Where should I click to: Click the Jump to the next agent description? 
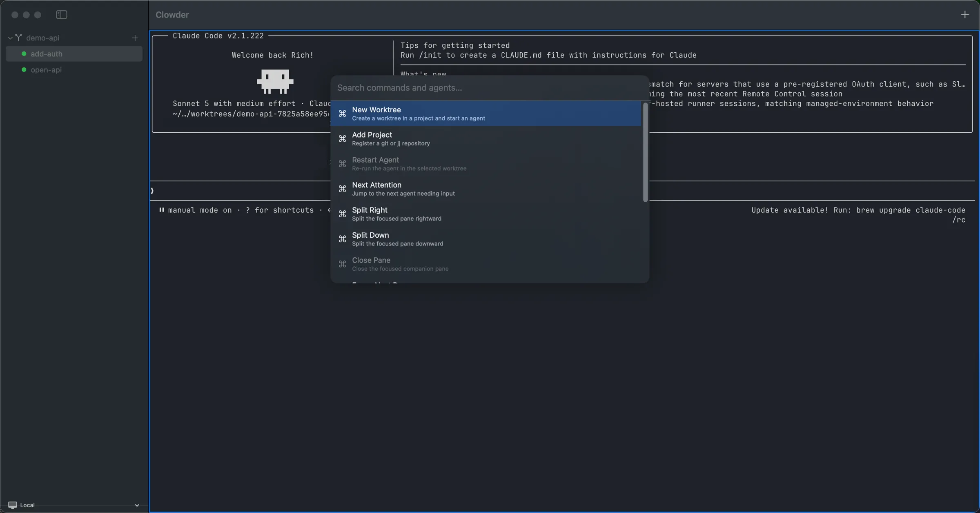click(403, 194)
